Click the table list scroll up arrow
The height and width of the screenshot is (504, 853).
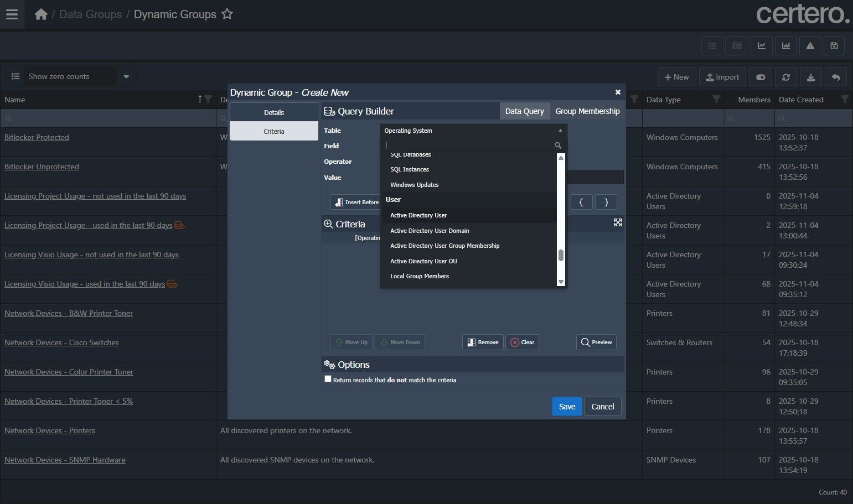[x=561, y=158]
